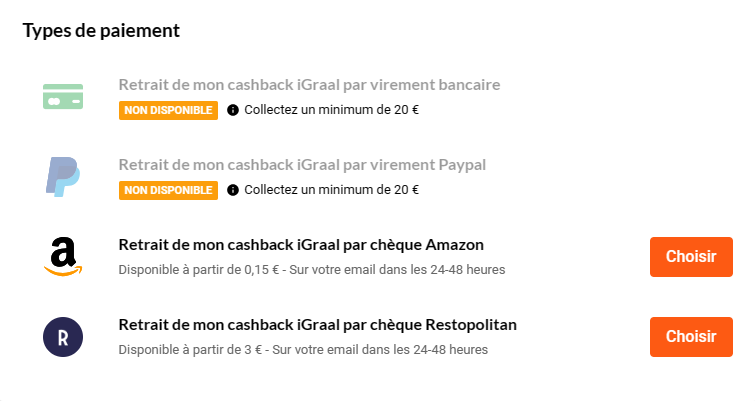This screenshot has height=401, width=755.
Task: Click Amazon 'Disponible à partir de 0,15 €' text
Action: (311, 270)
